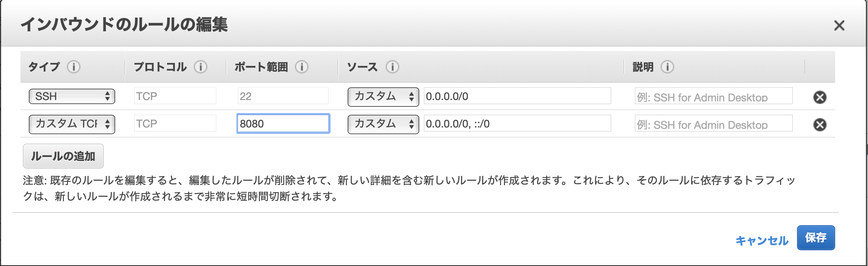Remove the カスタム TCP rule row

point(820,124)
